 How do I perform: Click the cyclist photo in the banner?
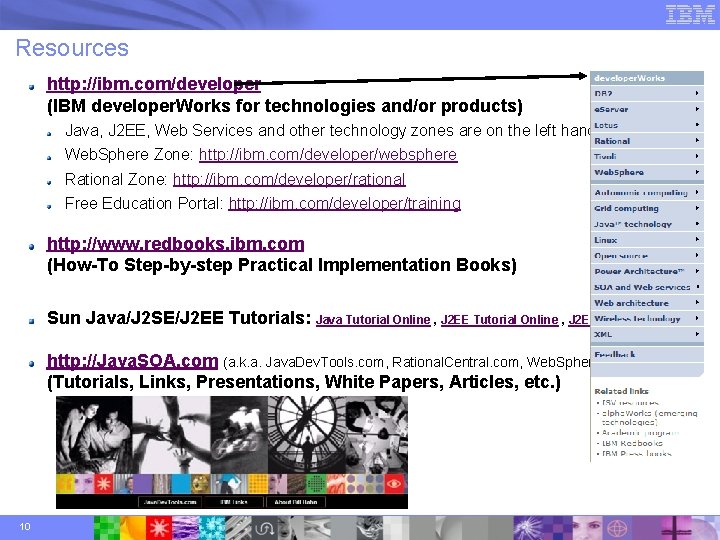point(239,434)
